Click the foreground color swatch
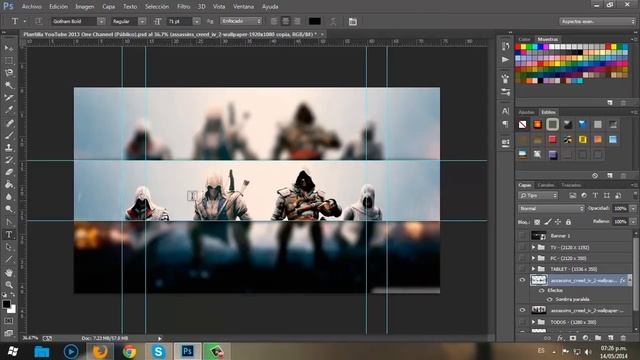The height and width of the screenshot is (360, 640). pos(6,304)
